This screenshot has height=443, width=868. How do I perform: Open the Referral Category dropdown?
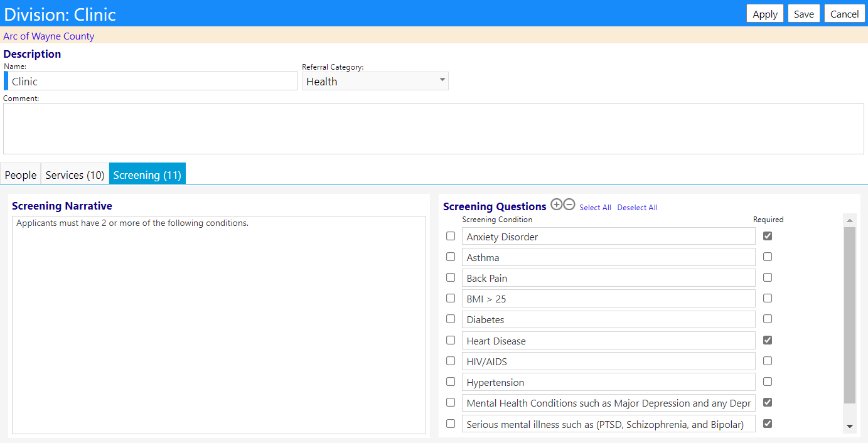tap(375, 81)
